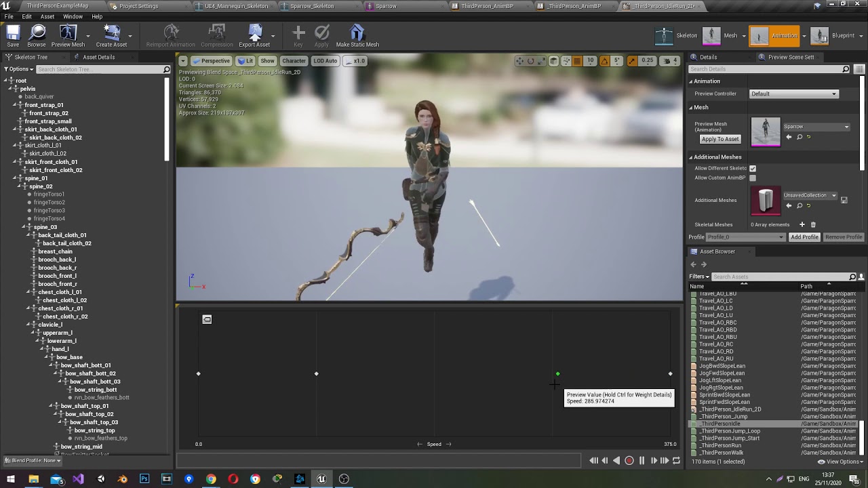Viewport: 868px width, 488px height.
Task: Collapse the Additional Meshes section
Action: click(x=692, y=157)
